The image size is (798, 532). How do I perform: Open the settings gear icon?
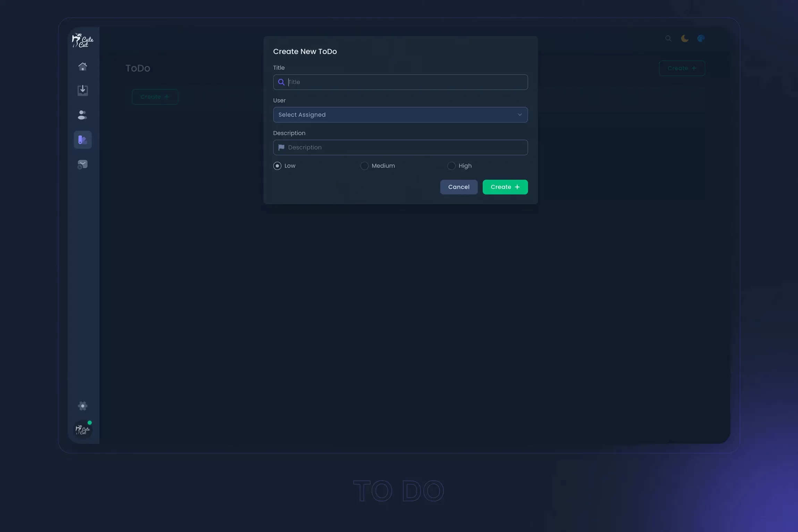[x=83, y=406]
